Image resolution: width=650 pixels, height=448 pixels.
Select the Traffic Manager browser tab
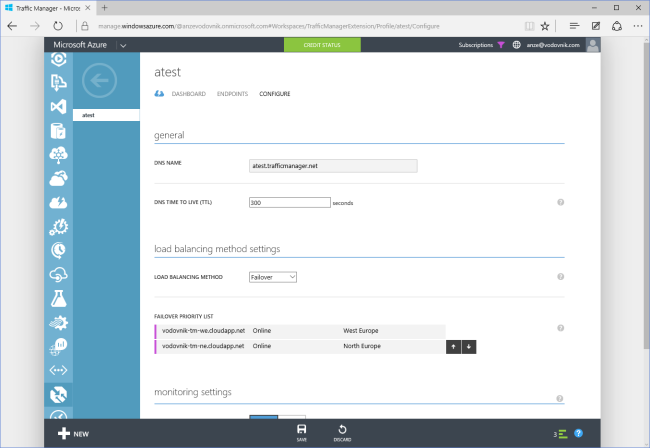[x=48, y=8]
